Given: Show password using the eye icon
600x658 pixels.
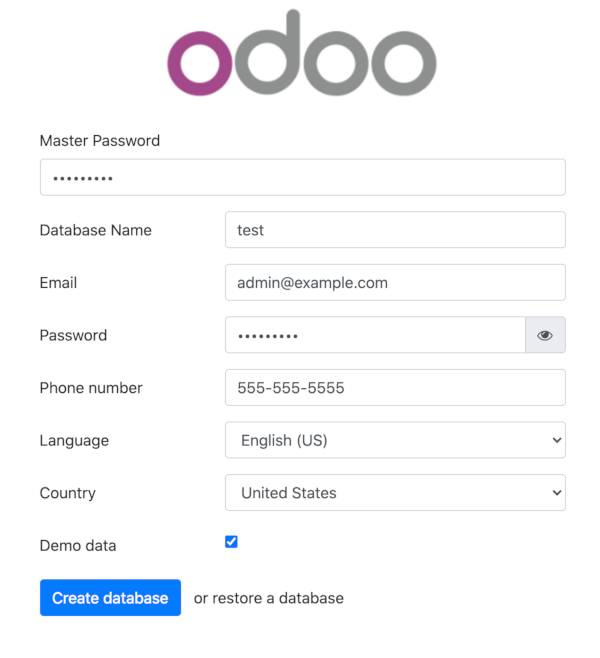Looking at the screenshot, I should pyautogui.click(x=545, y=336).
